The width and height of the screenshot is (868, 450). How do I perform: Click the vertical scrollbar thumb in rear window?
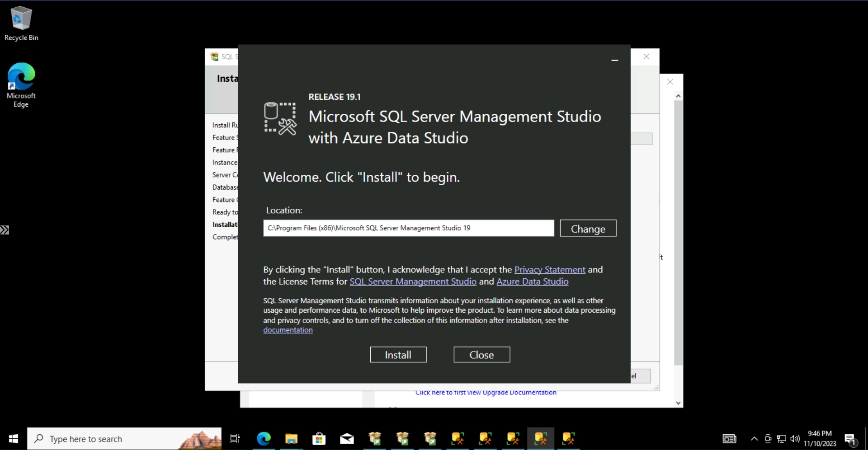coord(678,233)
